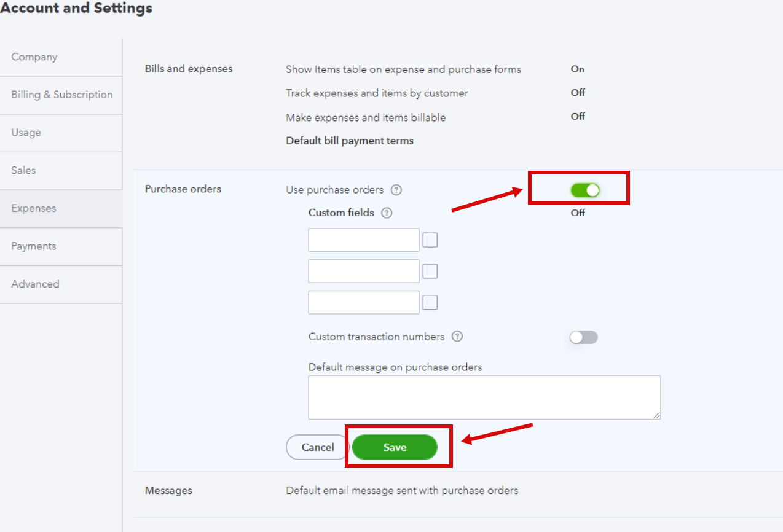Image resolution: width=783 pixels, height=532 pixels.
Task: Open help icon for Custom transaction numbers
Action: (457, 337)
